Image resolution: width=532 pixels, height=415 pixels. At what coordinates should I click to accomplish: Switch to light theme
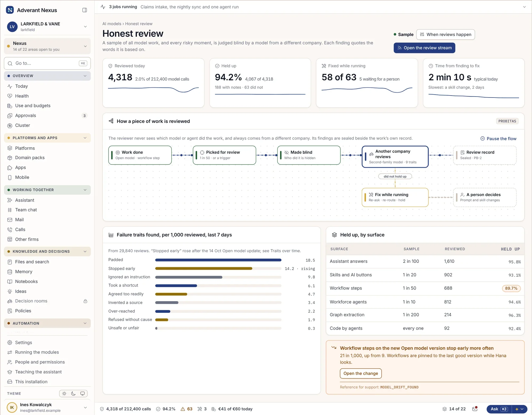click(x=64, y=393)
